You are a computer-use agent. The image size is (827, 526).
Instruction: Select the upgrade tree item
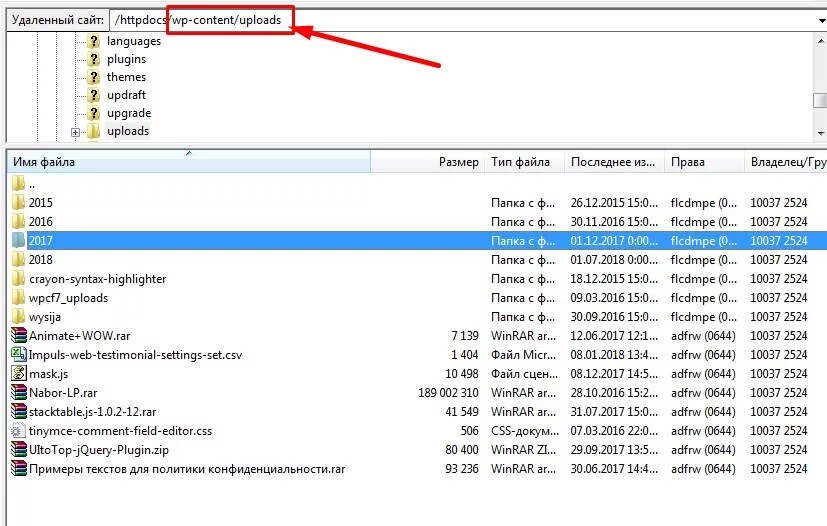point(129,113)
